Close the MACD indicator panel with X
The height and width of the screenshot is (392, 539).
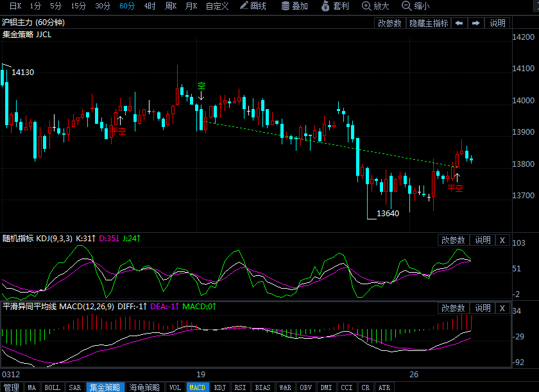(502, 309)
